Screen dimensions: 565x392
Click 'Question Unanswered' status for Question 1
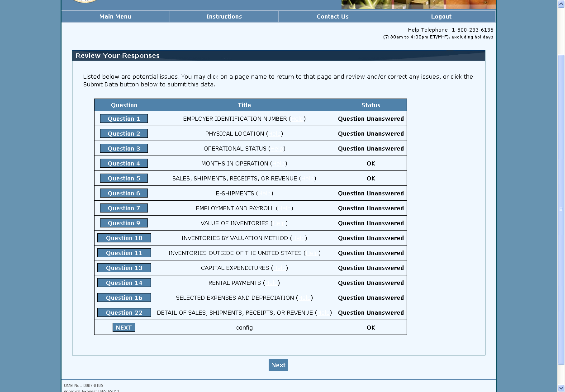pyautogui.click(x=371, y=118)
